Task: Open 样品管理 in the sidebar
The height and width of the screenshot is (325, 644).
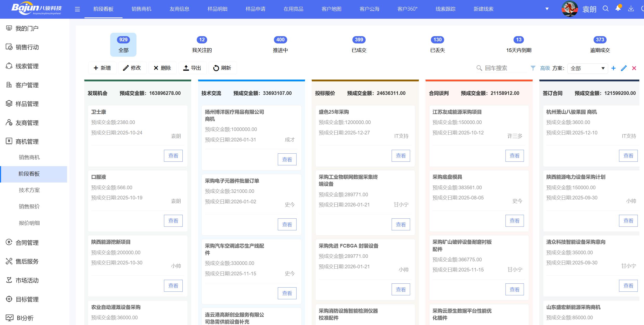Action: 27,104
